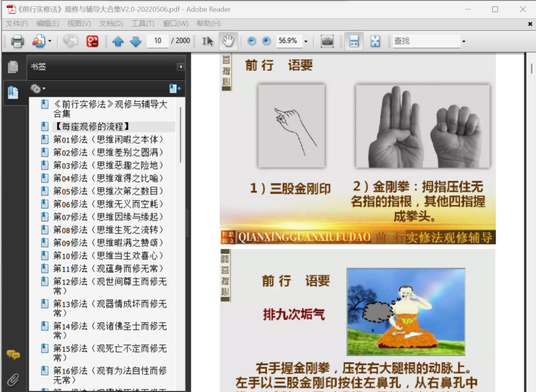Open bookmark 第13修法（观器情成坏而修无常）

[x=110, y=308]
